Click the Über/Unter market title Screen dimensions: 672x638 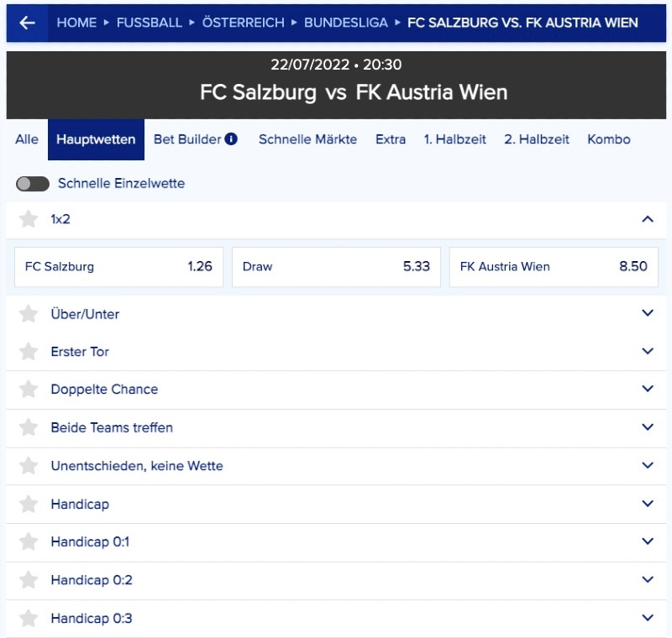coord(85,314)
